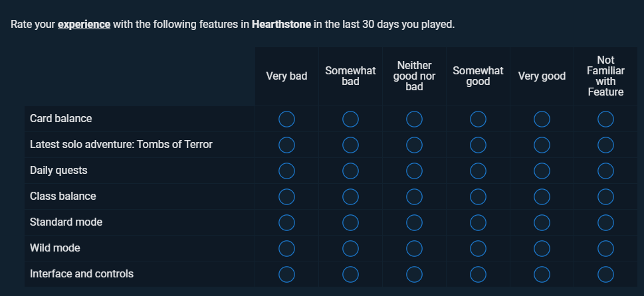Rate Tombs of Terror as Neither good nor bad
The image size is (644, 296).
414,145
